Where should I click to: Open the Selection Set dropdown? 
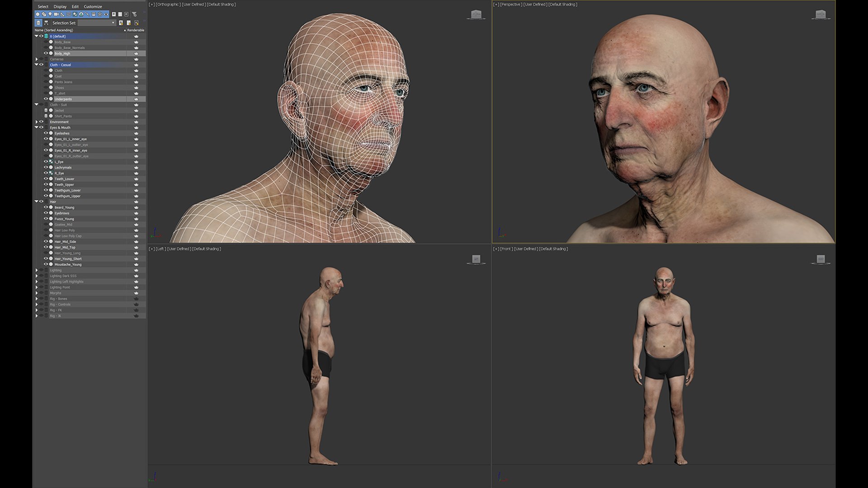point(97,23)
